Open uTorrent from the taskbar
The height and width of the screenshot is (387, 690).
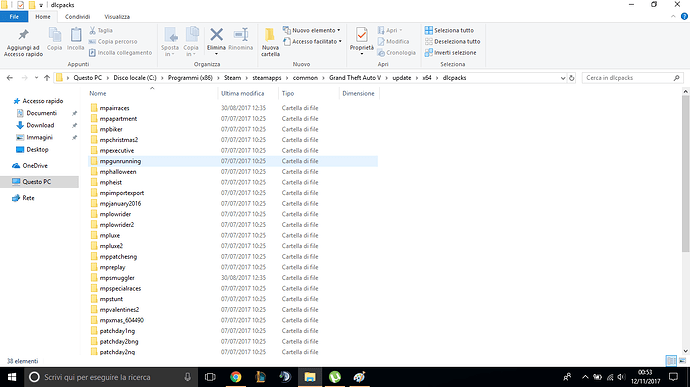335,377
